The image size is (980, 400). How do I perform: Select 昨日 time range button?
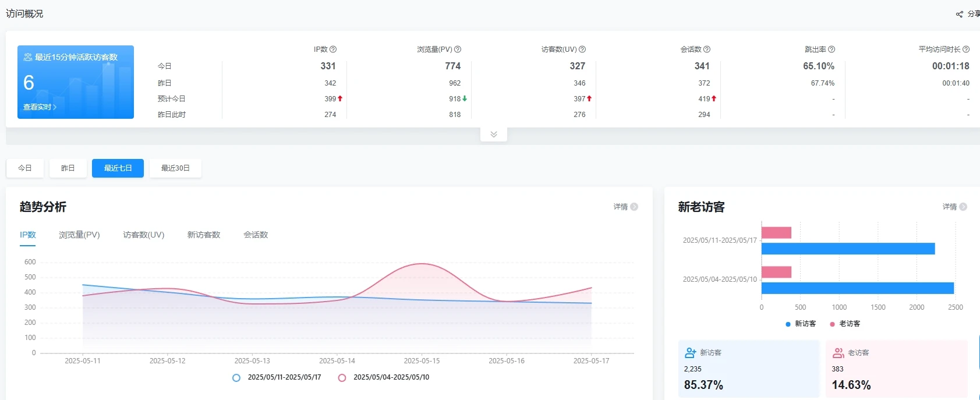point(68,168)
